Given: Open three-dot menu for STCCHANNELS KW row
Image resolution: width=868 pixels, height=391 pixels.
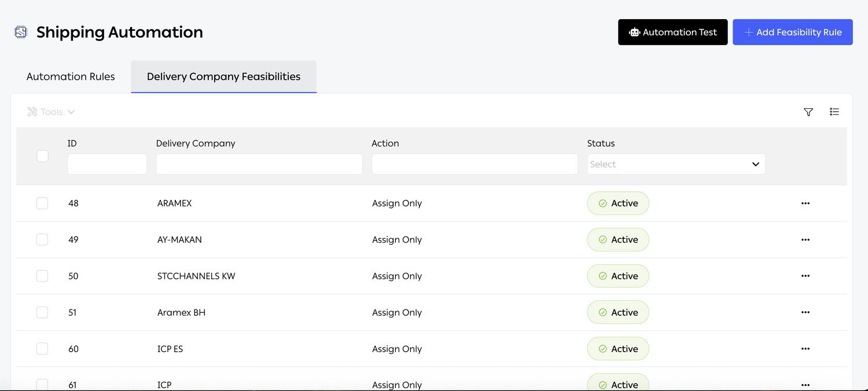Looking at the screenshot, I should 806,276.
